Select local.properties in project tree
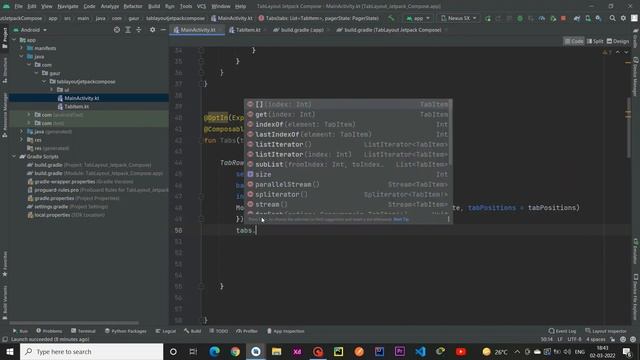This screenshot has width=640, height=360. point(66,215)
